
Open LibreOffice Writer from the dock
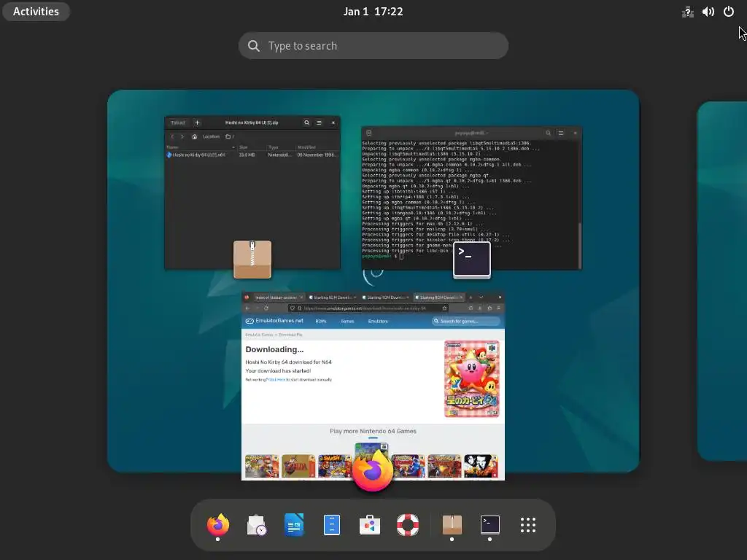[294, 525]
